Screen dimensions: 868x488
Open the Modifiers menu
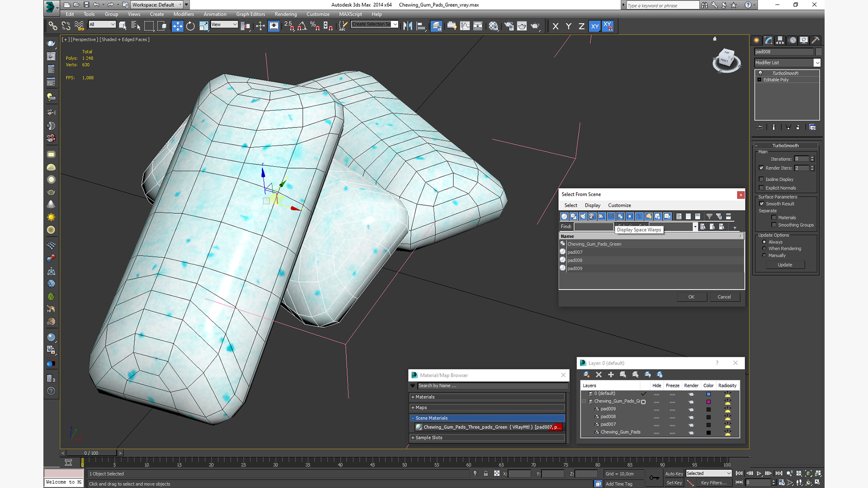[x=183, y=14]
